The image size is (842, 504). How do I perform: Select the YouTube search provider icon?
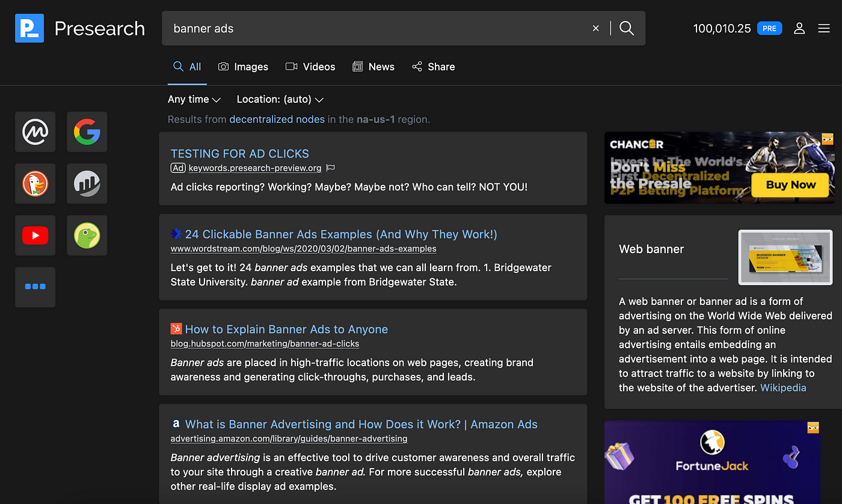click(35, 235)
